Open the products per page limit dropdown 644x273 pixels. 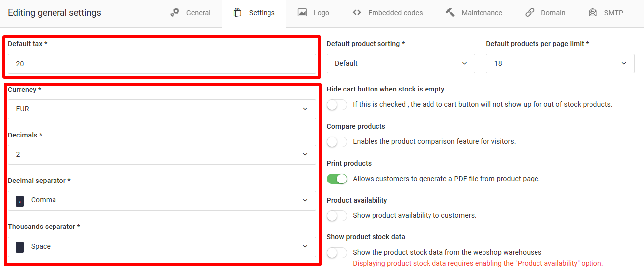point(560,63)
